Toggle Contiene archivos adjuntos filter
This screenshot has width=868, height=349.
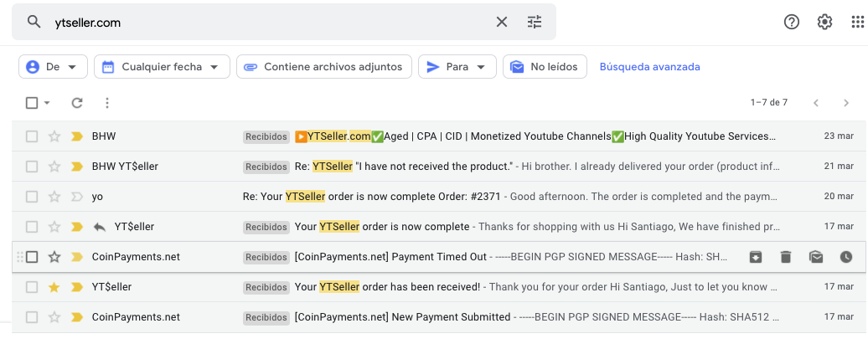click(324, 66)
